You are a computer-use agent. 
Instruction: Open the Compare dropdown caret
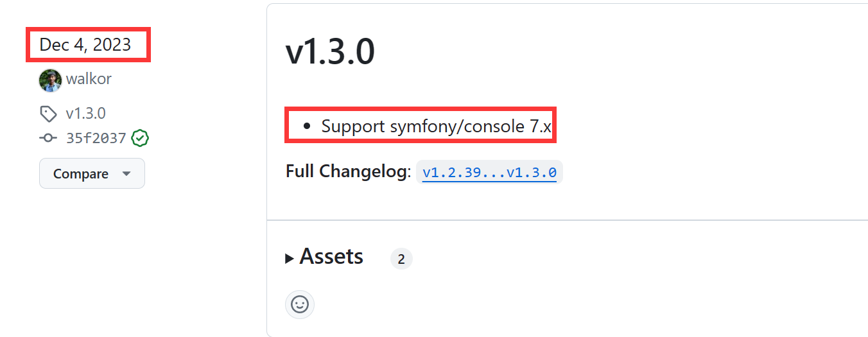click(x=126, y=174)
